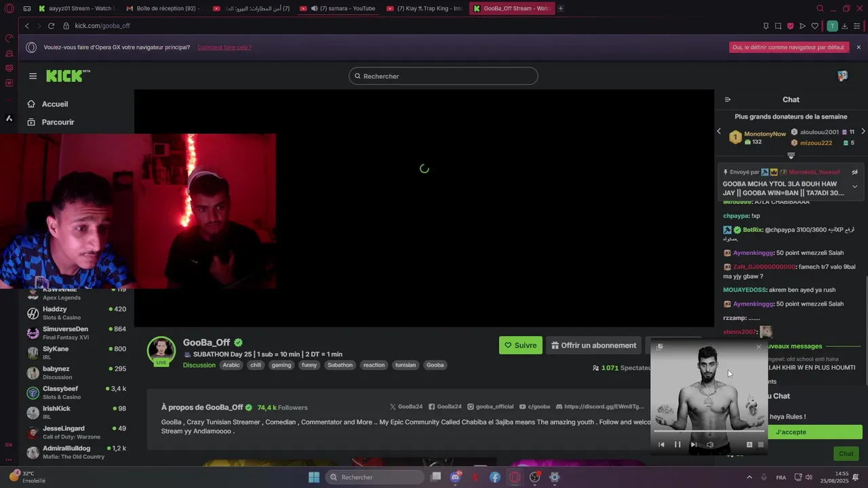Skip to next track in mini player

(694, 445)
